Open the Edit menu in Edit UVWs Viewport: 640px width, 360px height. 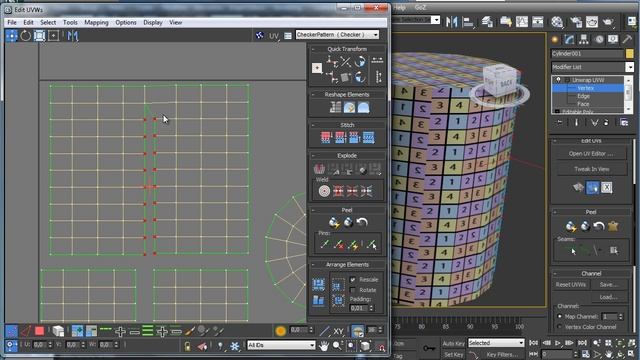[28, 22]
